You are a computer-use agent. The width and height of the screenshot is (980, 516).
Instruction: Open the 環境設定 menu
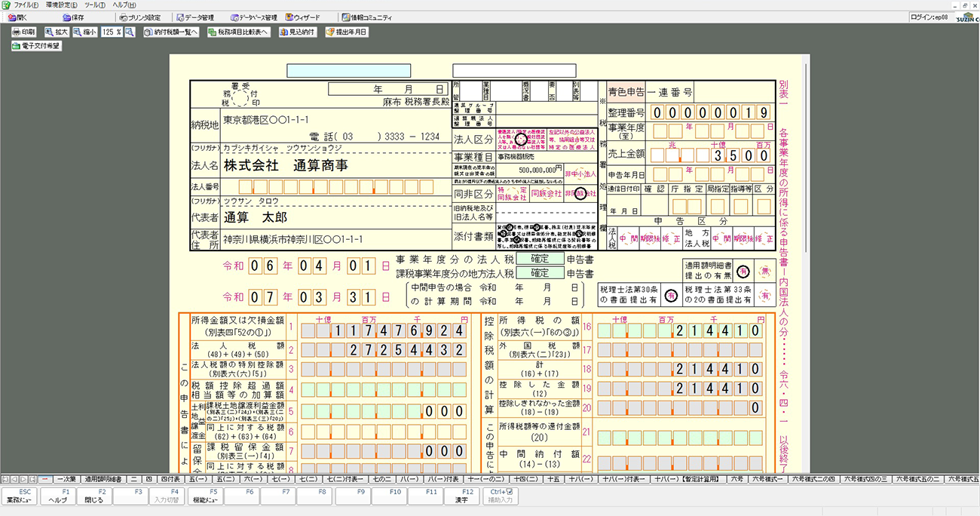[x=63, y=5]
